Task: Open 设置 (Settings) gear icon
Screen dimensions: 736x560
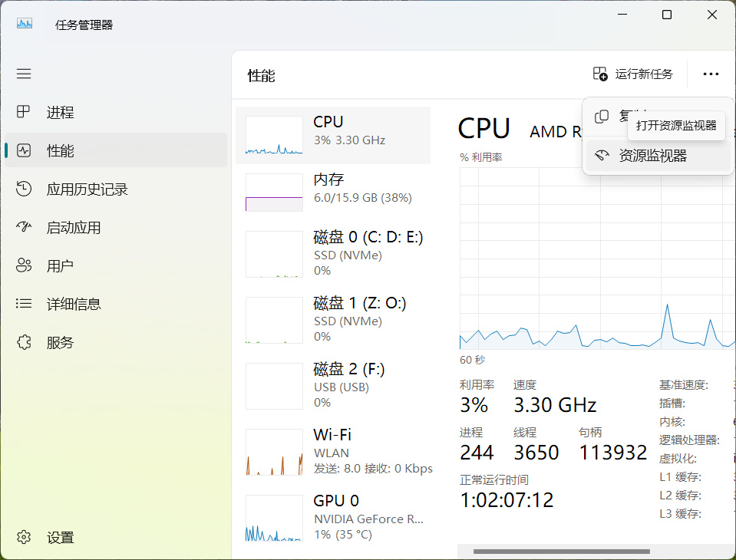Action: coord(24,537)
